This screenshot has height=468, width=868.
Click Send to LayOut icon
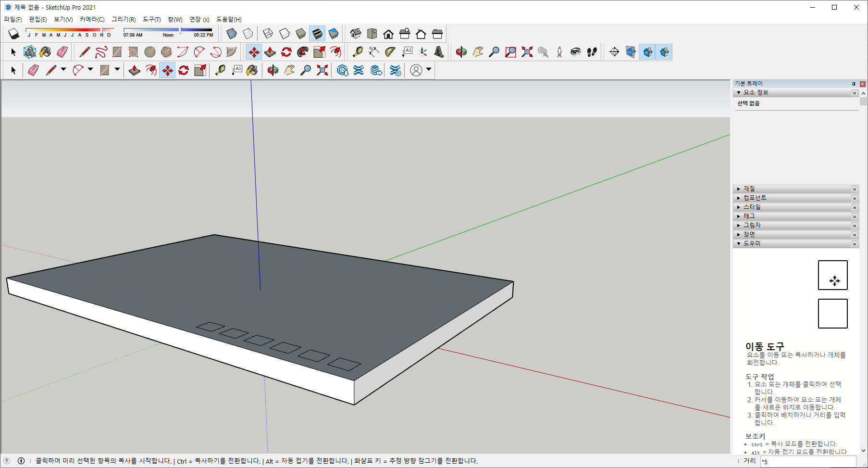376,70
